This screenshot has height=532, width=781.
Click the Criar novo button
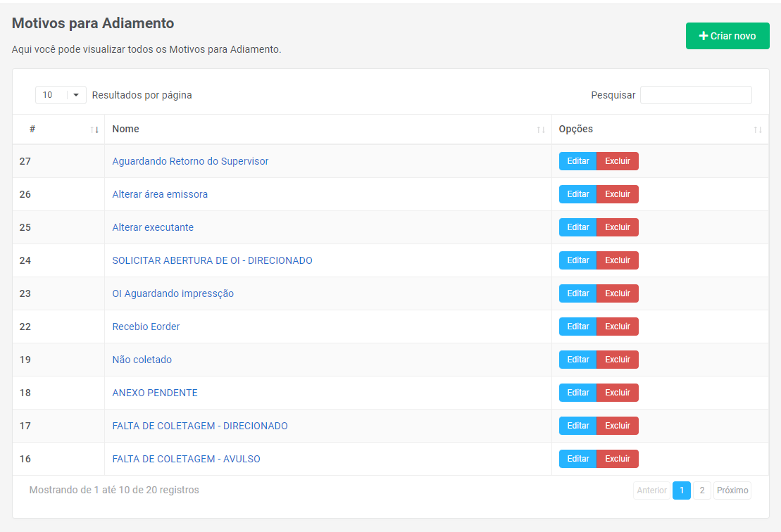click(x=727, y=36)
